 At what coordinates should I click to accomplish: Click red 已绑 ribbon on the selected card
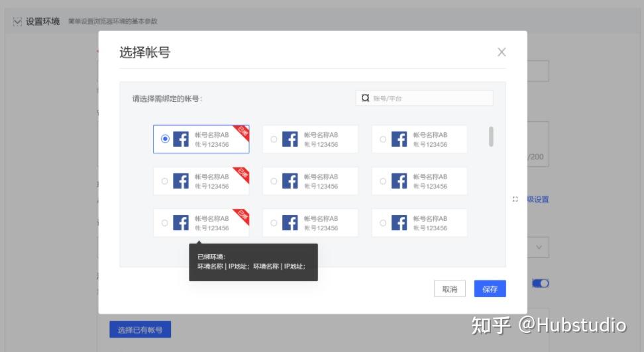(242, 132)
